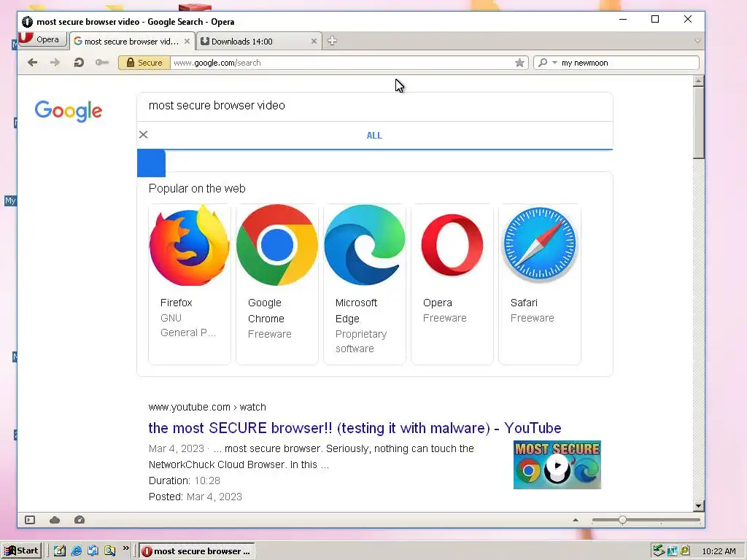This screenshot has width=747, height=560.
Task: Click the vertical scrollbar thumb
Action: click(x=698, y=122)
